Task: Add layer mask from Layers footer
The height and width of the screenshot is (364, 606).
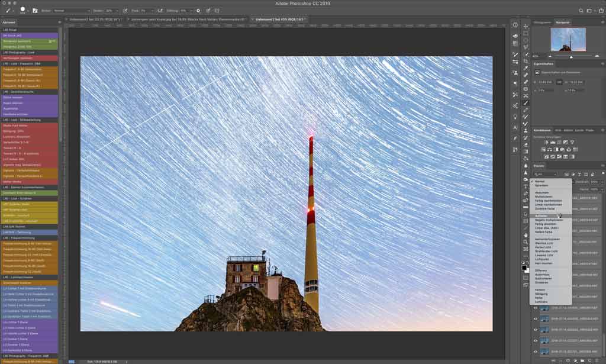Action: pyautogui.click(x=568, y=361)
